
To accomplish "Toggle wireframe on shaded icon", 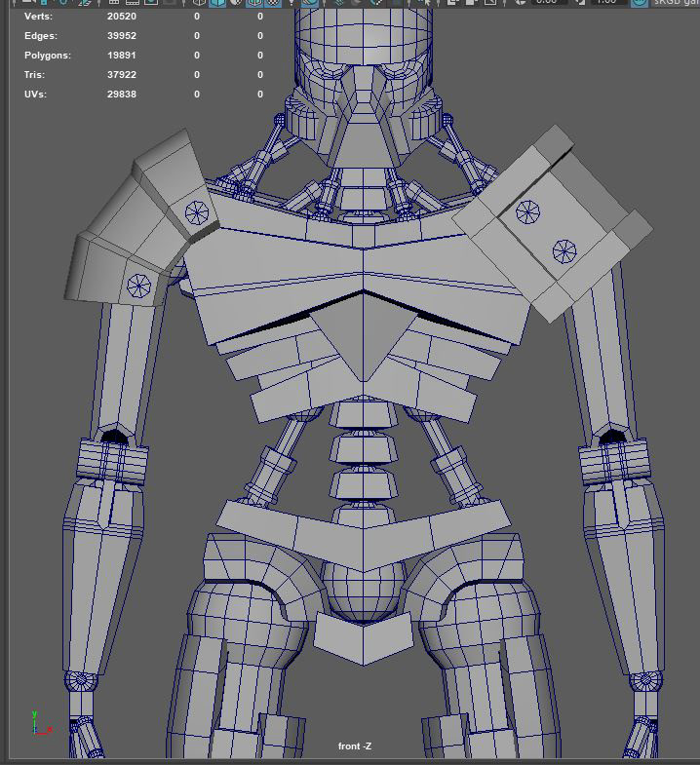I will coord(254,3).
